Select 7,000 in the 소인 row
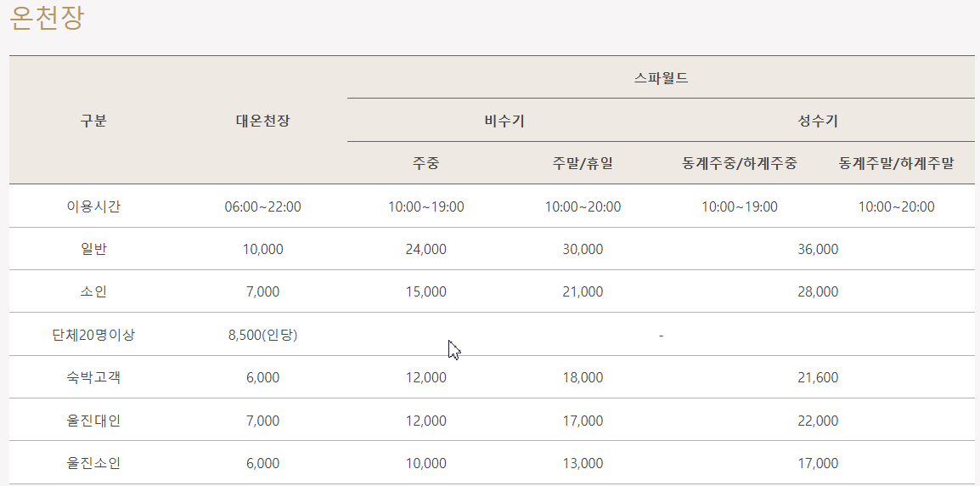The height and width of the screenshot is (486, 980). (x=262, y=292)
